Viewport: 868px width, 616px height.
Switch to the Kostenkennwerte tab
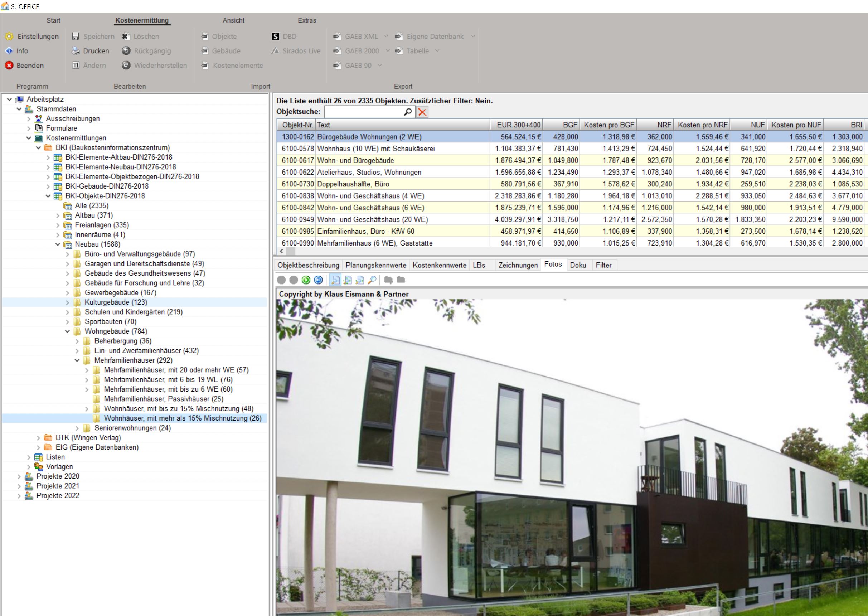[439, 265]
